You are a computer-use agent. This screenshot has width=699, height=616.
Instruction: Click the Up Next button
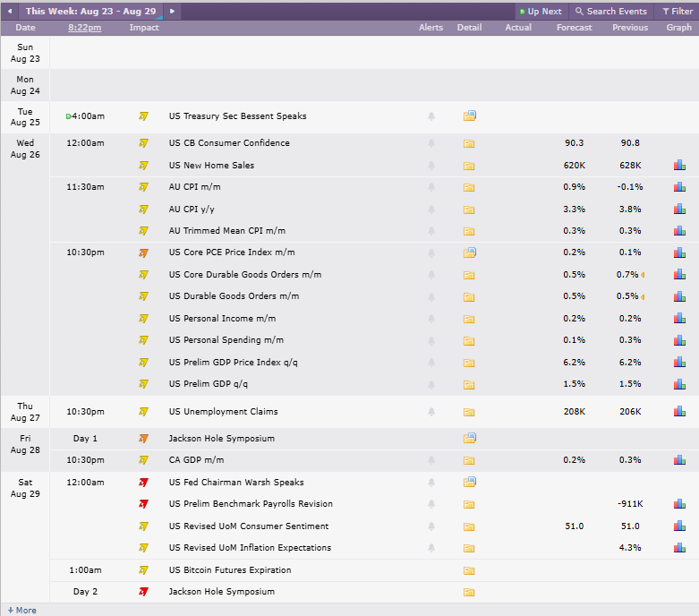pyautogui.click(x=541, y=11)
